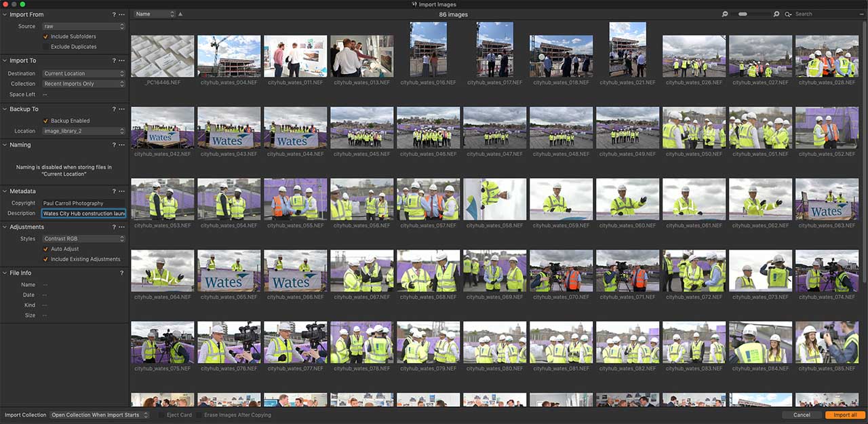Click the Import all button

845,415
